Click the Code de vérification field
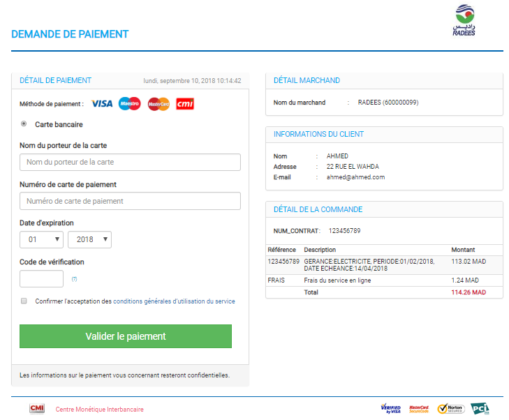Screen dimensions: 509x420 41,279
